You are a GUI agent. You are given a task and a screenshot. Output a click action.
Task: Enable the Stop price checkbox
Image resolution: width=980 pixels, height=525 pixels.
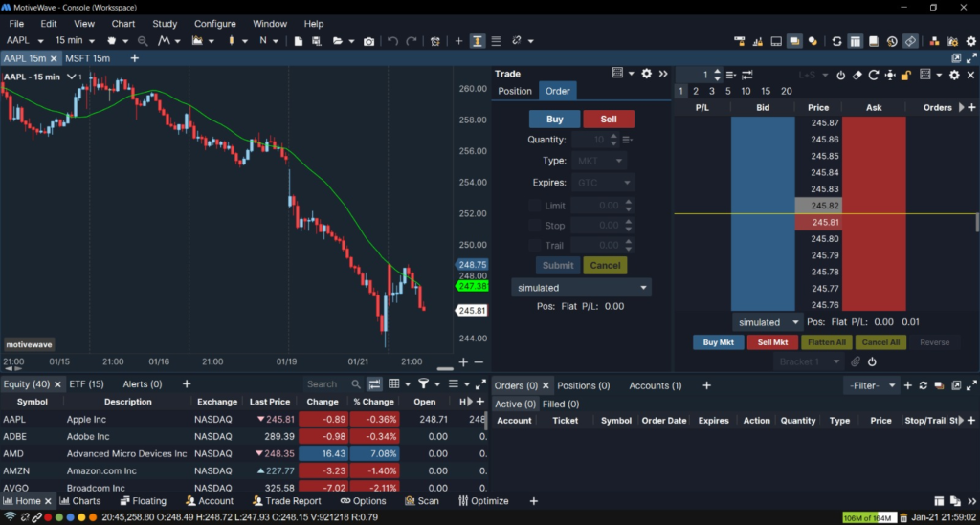[534, 226]
